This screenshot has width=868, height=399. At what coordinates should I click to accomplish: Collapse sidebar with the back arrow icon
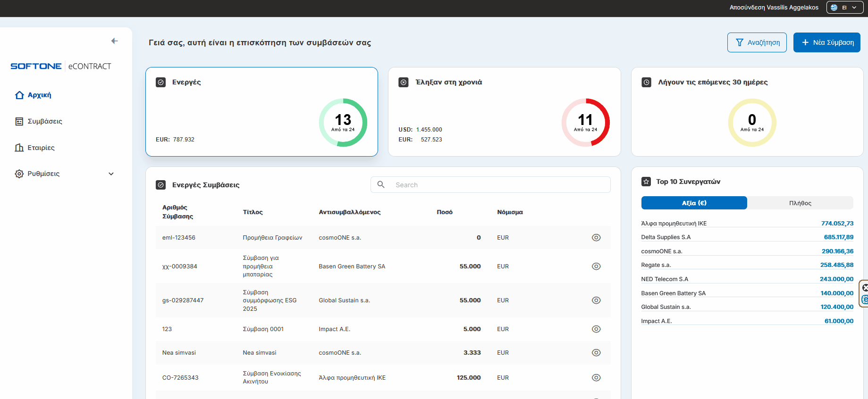click(114, 41)
